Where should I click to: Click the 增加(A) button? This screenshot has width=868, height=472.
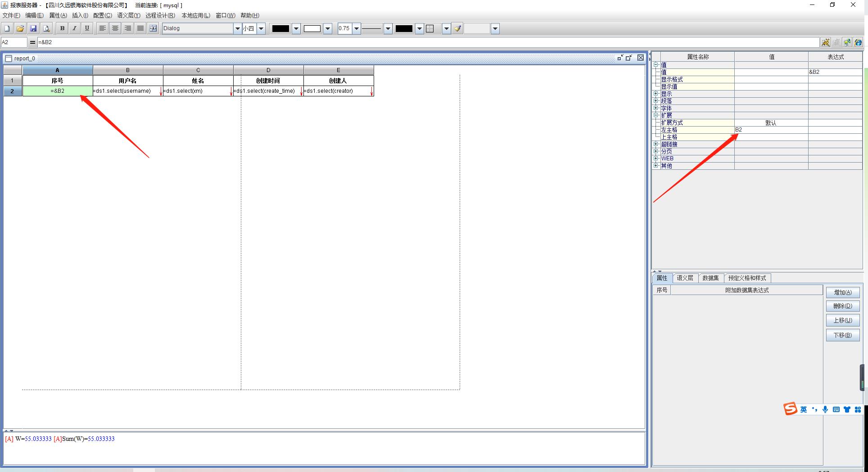pos(843,292)
